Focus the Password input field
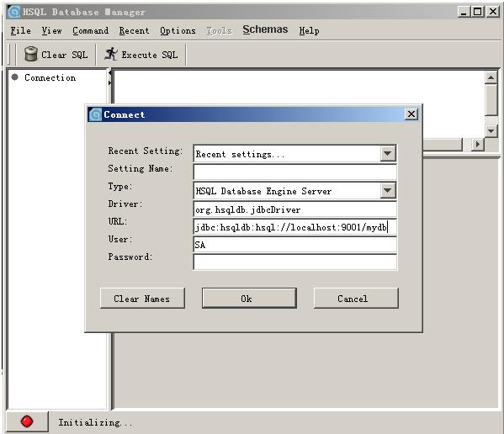The height and width of the screenshot is (434, 504). coord(294,262)
